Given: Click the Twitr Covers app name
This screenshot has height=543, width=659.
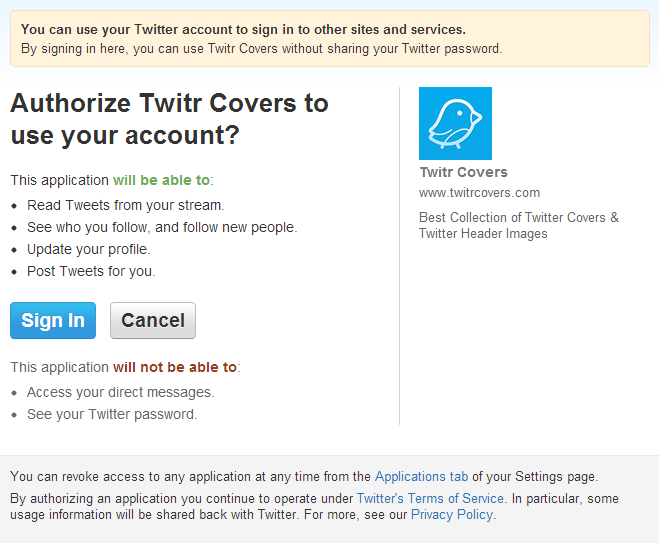Looking at the screenshot, I should [463, 172].
